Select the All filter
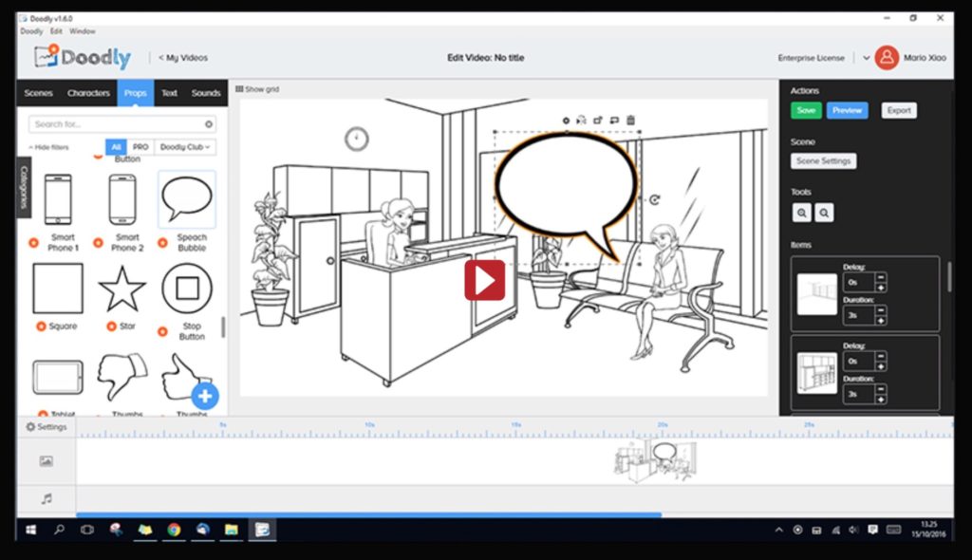 [x=116, y=147]
